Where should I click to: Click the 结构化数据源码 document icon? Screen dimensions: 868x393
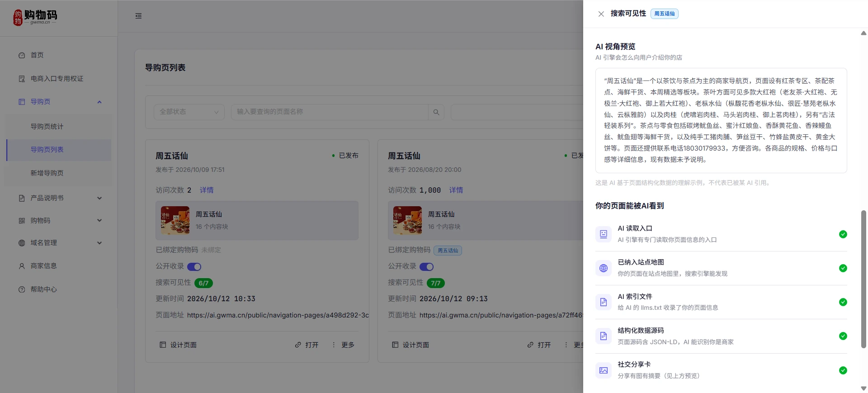[x=604, y=336]
